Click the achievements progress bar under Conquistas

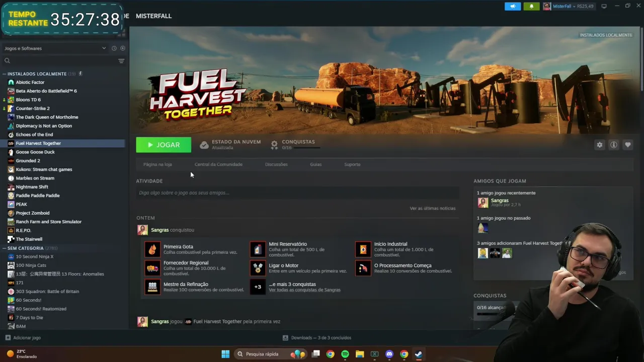point(306,148)
